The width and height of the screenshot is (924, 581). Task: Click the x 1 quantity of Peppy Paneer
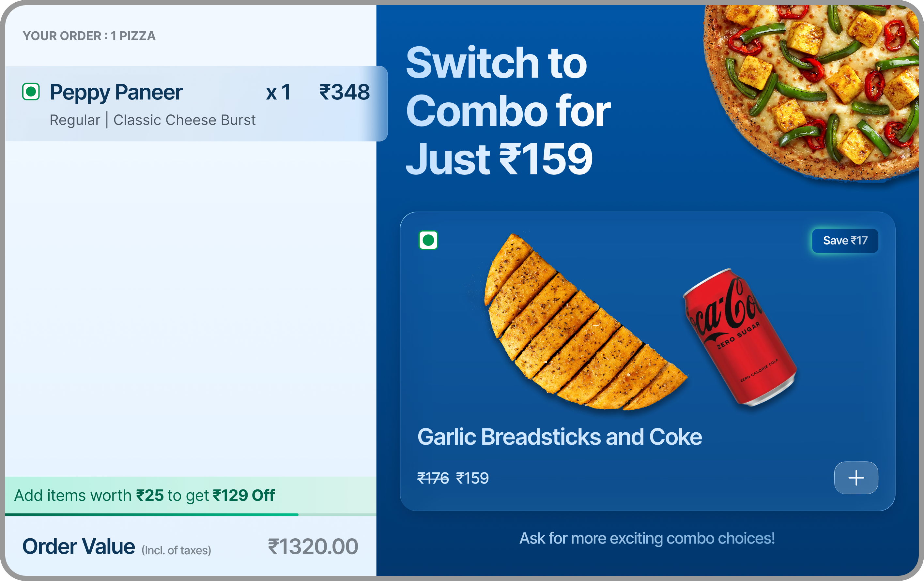tap(278, 92)
